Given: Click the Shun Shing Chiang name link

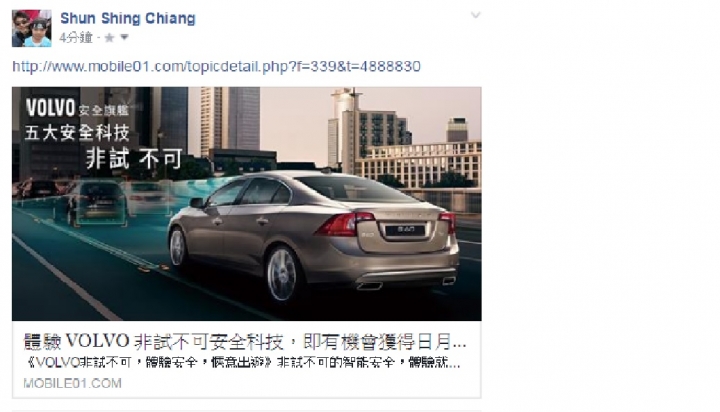Looking at the screenshot, I should [128, 18].
